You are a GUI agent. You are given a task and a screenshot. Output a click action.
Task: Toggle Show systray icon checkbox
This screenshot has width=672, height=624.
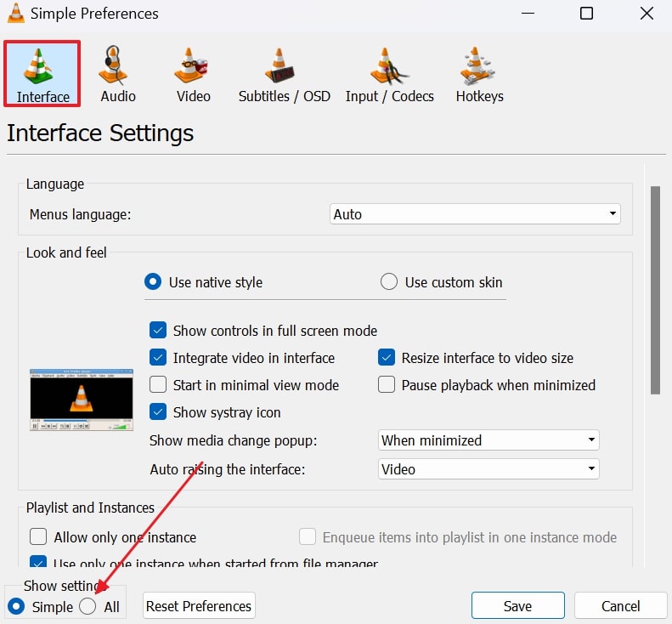point(158,412)
